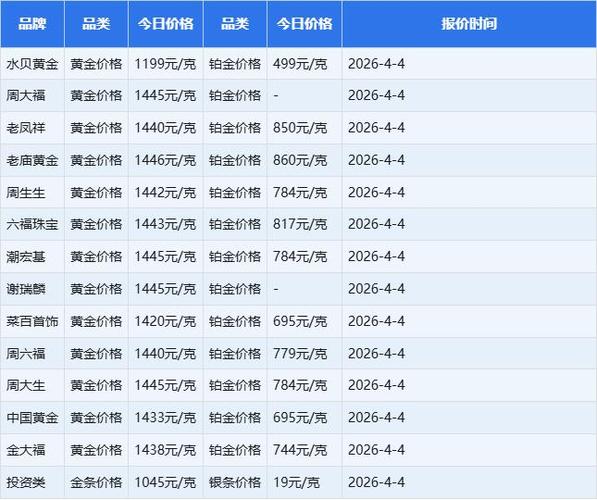The height and width of the screenshot is (500, 597).
Task: Click the 1446元/克 gold price
Action: click(x=165, y=160)
